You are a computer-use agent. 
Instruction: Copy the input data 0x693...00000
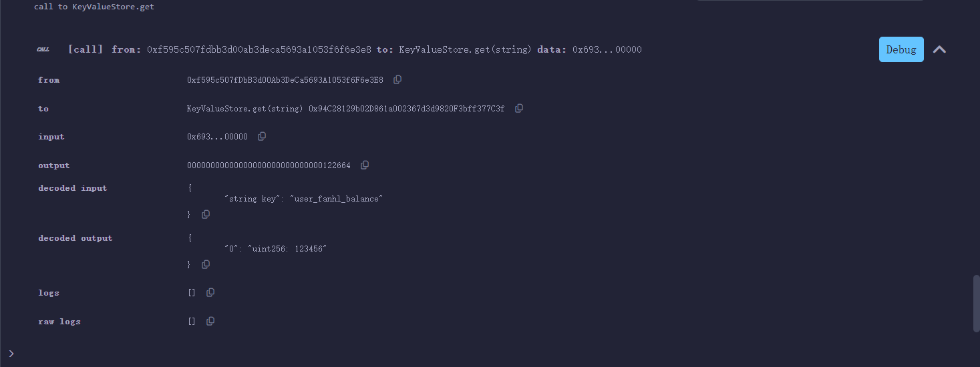(x=262, y=136)
